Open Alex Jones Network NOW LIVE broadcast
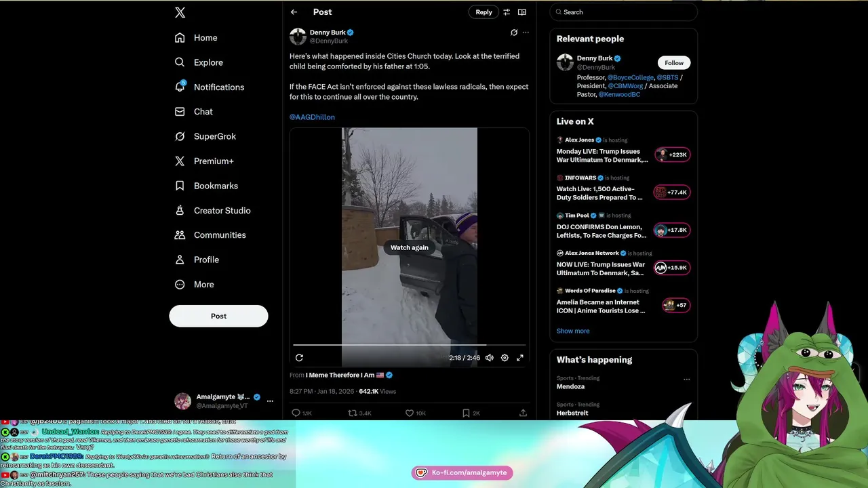 601,269
